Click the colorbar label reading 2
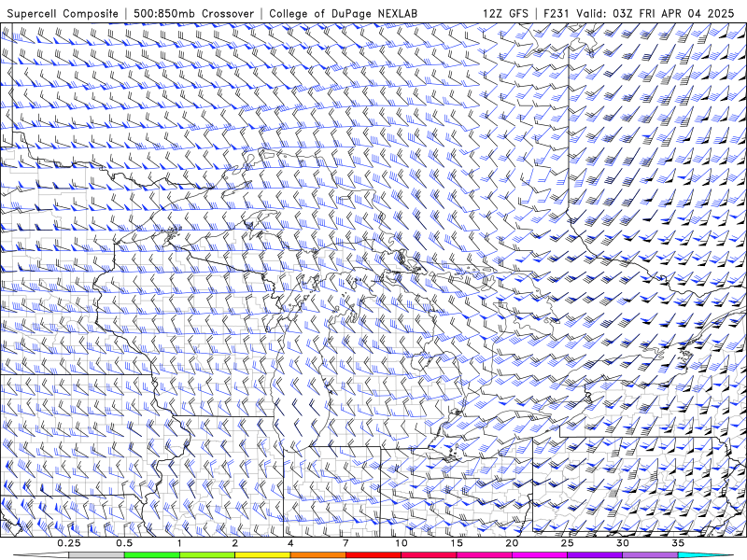747x560 pixels. (235, 543)
